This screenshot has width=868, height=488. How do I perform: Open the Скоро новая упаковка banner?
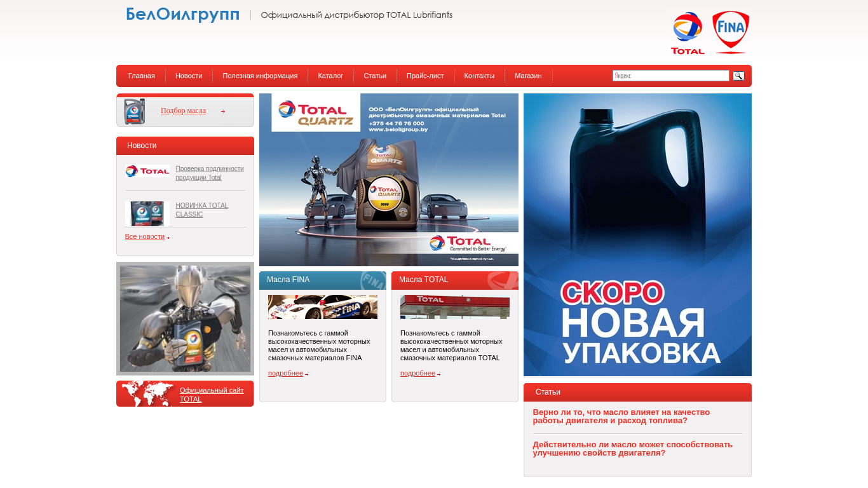(x=637, y=235)
